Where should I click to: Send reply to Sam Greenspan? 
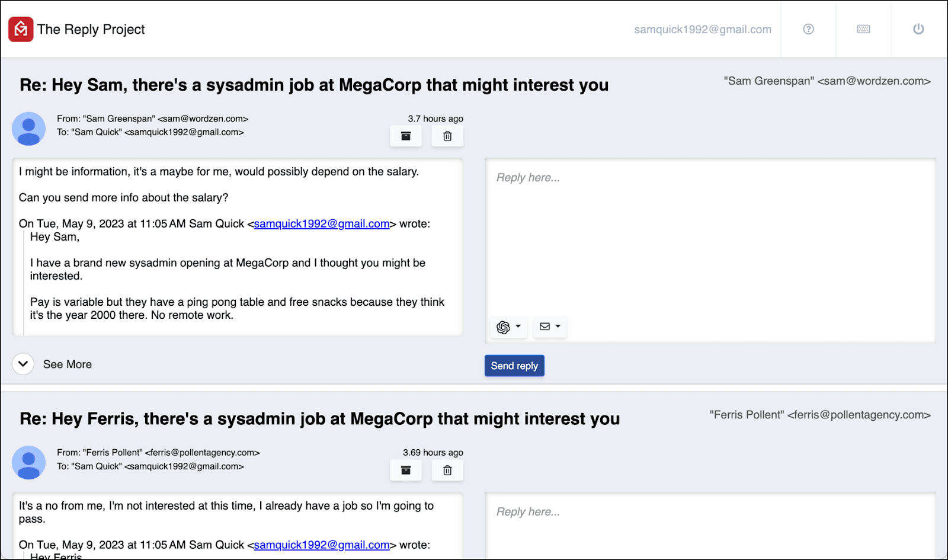tap(514, 366)
